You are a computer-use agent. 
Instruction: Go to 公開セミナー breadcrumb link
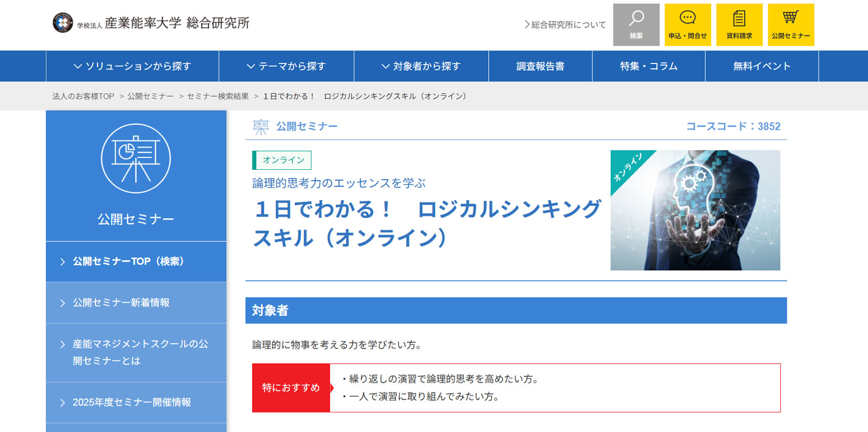[150, 96]
